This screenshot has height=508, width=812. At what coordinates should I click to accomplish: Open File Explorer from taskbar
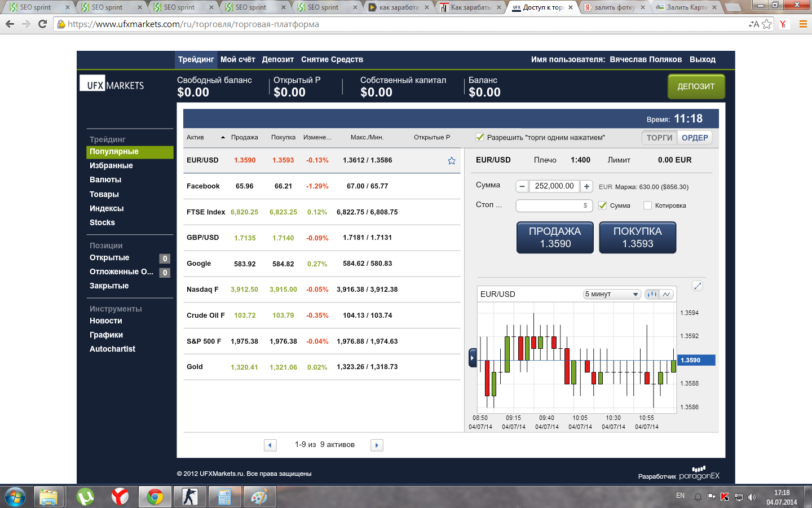tap(48, 497)
